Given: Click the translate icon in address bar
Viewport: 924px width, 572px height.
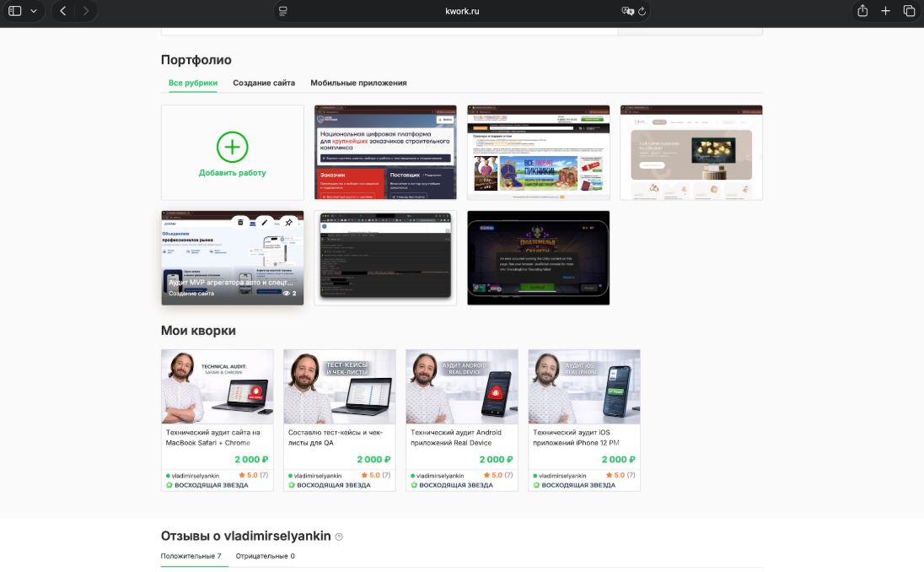Looking at the screenshot, I should 626,11.
